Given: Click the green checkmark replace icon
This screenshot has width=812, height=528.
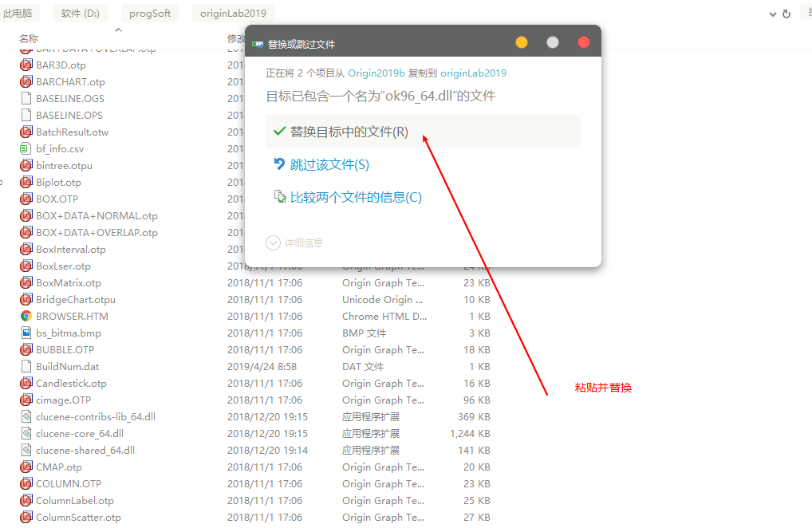Looking at the screenshot, I should tap(278, 132).
